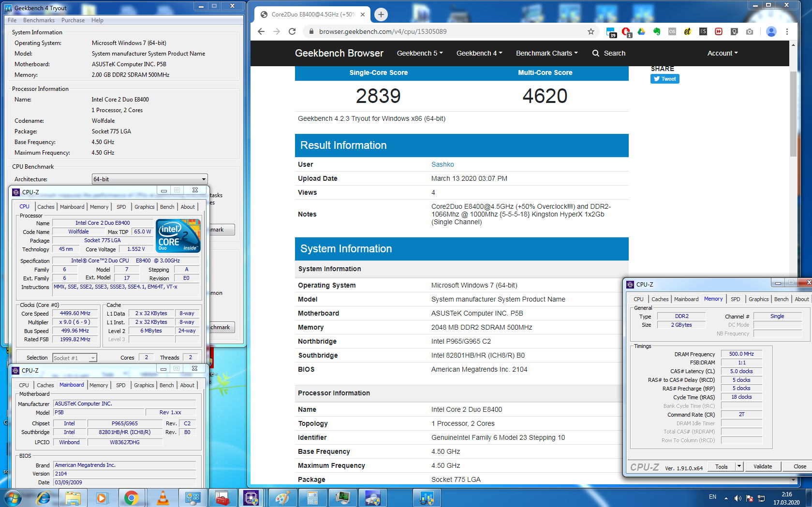Expand the Geekbench 4 navbar dropdown

pyautogui.click(x=479, y=53)
